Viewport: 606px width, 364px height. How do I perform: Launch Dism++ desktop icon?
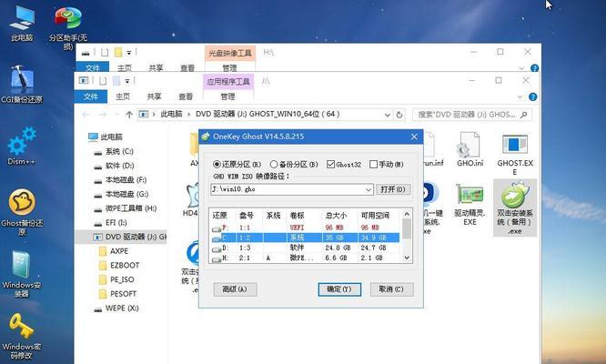[22, 147]
